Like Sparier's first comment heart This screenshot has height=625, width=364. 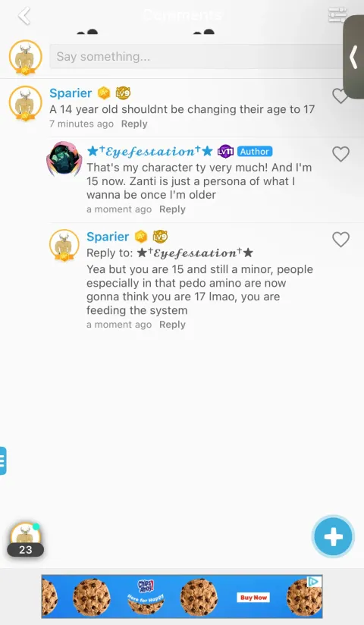pyautogui.click(x=340, y=96)
